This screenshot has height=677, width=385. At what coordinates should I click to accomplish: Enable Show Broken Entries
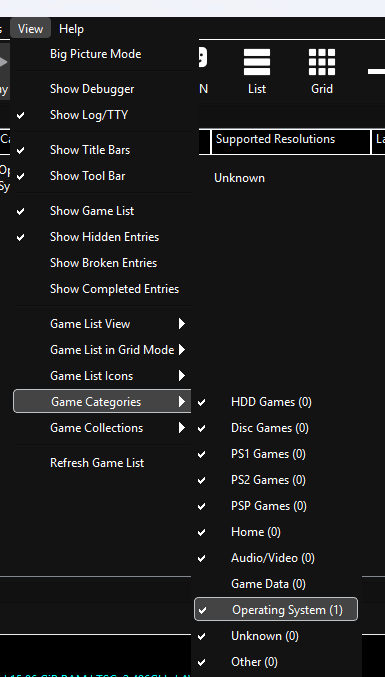click(102, 263)
